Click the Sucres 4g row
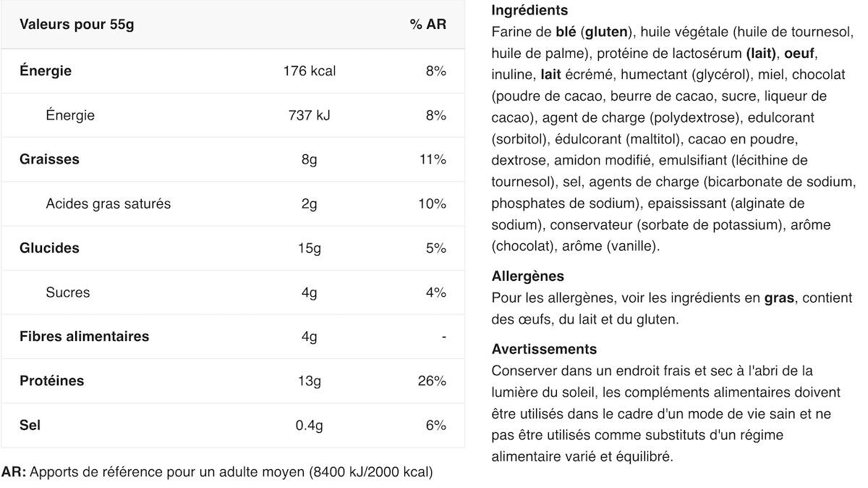The height and width of the screenshot is (488, 868). coord(233,293)
